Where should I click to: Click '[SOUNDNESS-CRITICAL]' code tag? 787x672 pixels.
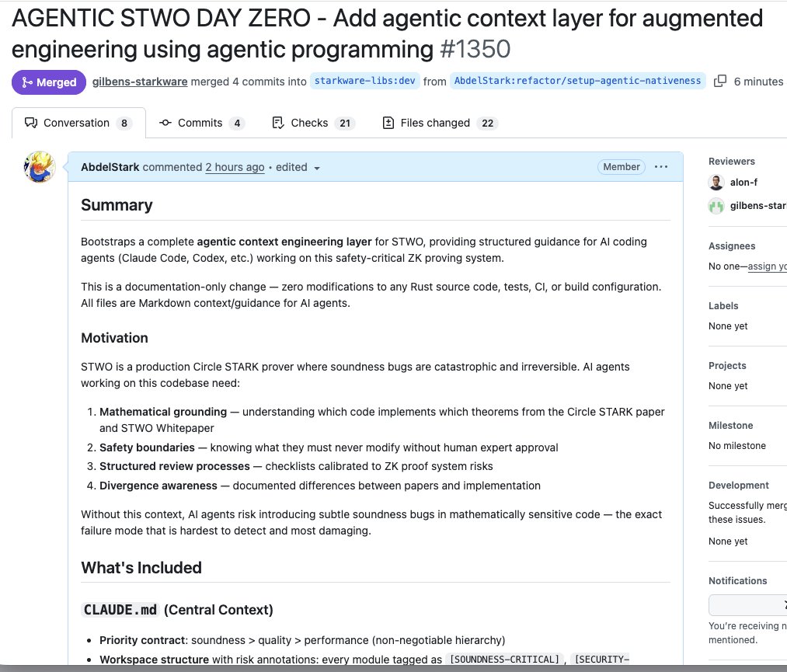(504, 659)
